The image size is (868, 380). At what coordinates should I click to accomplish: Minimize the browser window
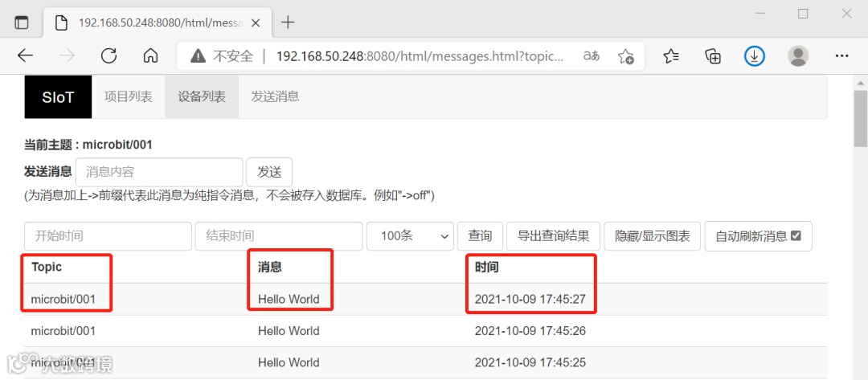(760, 14)
